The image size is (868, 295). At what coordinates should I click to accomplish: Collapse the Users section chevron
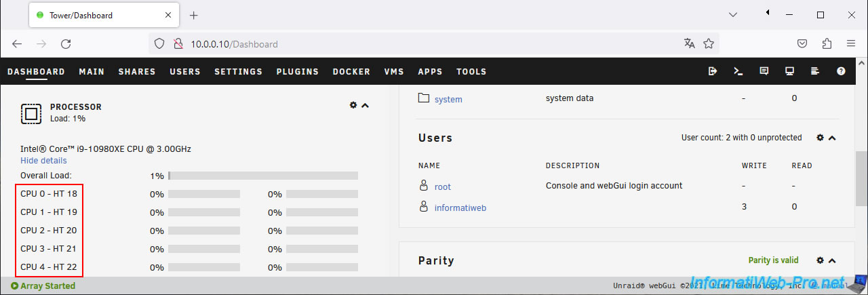click(x=832, y=138)
